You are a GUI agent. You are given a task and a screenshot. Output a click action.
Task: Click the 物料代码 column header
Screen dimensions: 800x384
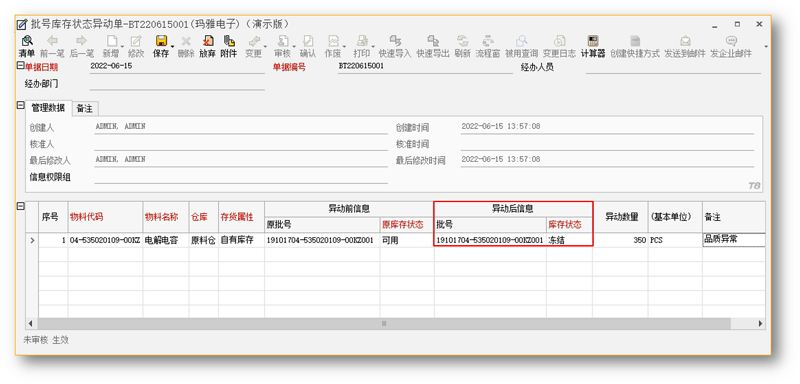click(x=105, y=217)
